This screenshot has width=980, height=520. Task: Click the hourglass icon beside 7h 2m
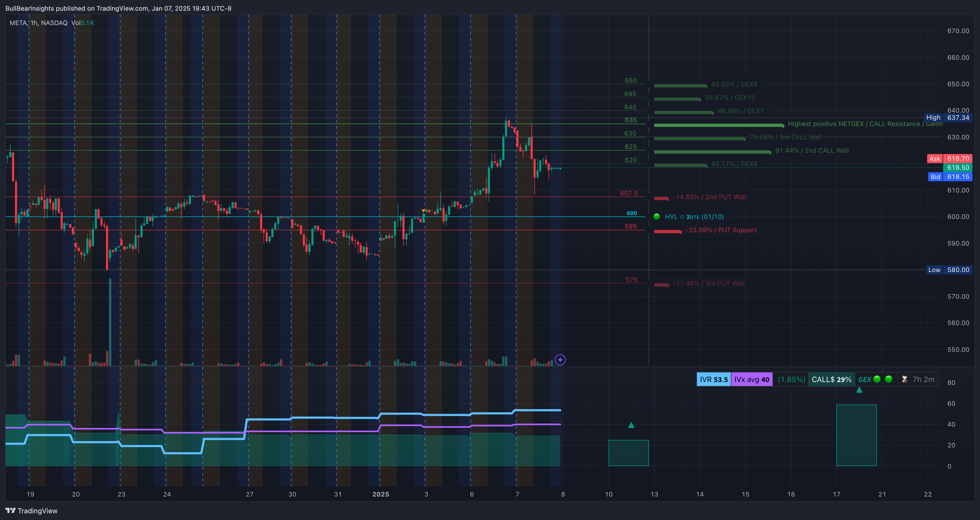[x=905, y=379]
